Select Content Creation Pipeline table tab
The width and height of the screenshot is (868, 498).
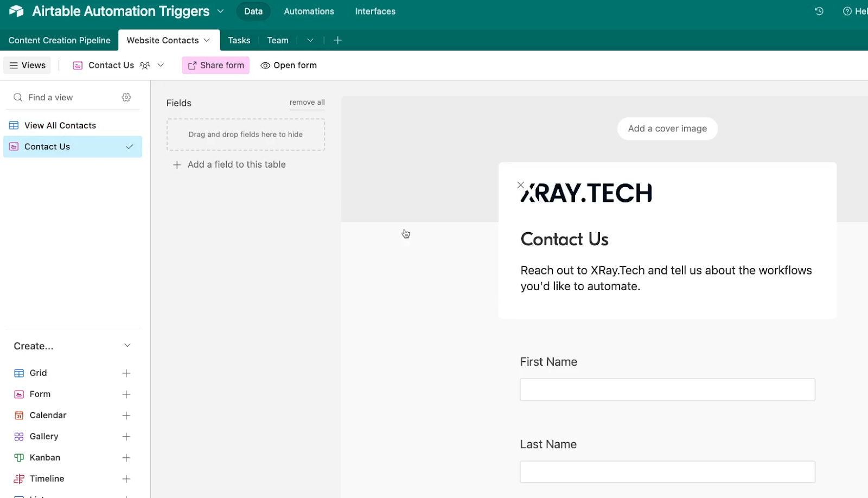59,40
